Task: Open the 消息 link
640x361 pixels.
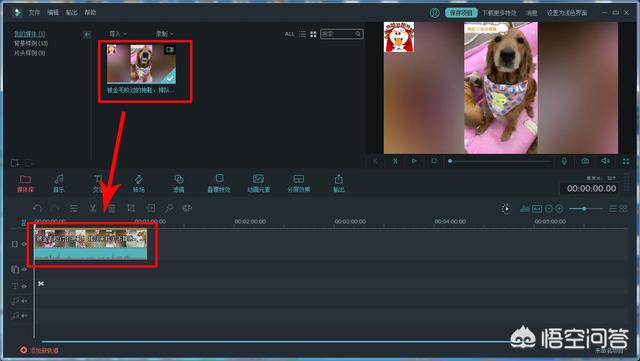Action: [x=531, y=13]
